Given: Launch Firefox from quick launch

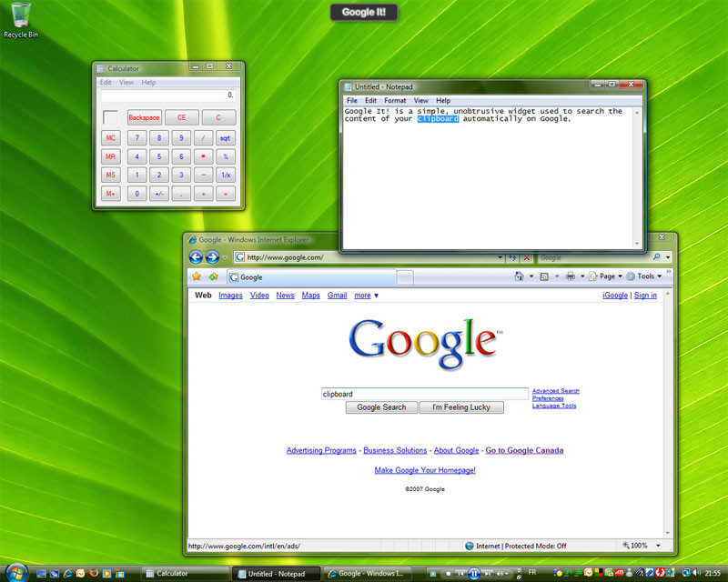Looking at the screenshot, I should point(94,573).
